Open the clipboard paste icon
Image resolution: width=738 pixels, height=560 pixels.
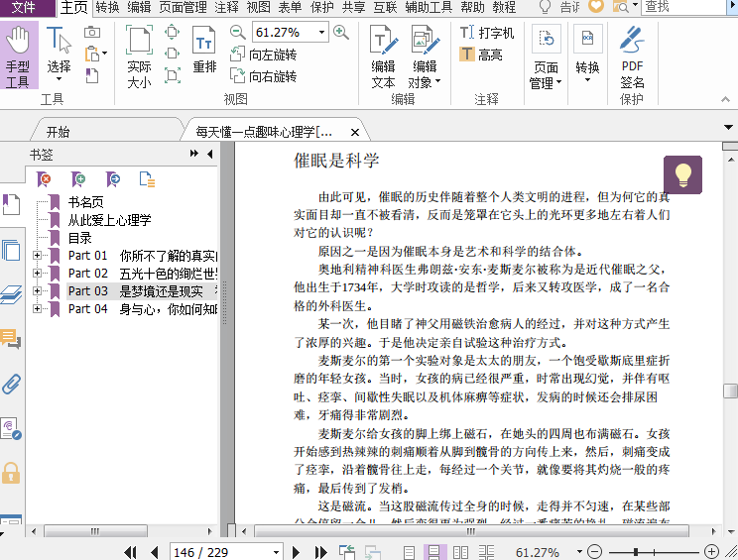click(92, 54)
